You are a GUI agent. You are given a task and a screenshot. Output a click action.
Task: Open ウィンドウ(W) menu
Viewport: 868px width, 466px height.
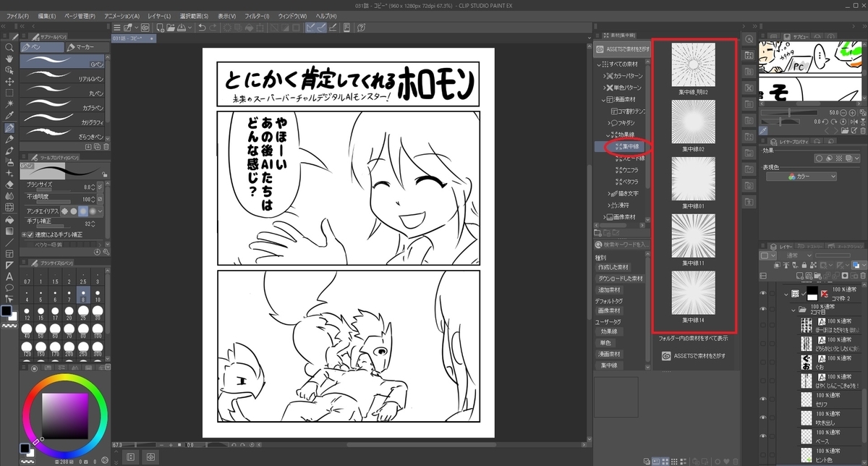click(x=293, y=16)
